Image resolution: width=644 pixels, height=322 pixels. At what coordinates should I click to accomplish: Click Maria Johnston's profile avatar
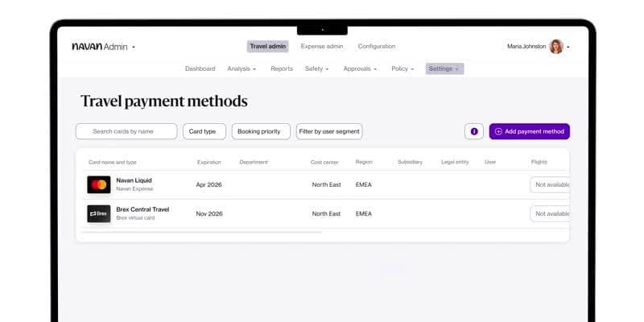tap(556, 47)
